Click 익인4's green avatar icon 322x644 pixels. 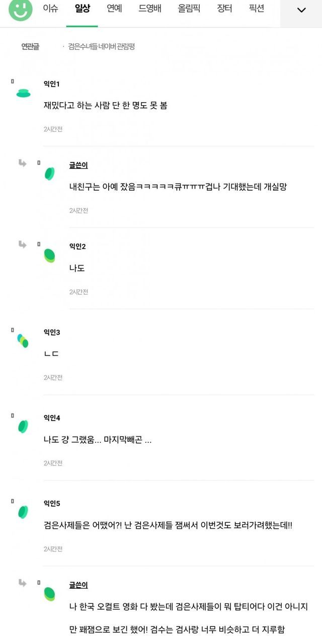pos(23,426)
